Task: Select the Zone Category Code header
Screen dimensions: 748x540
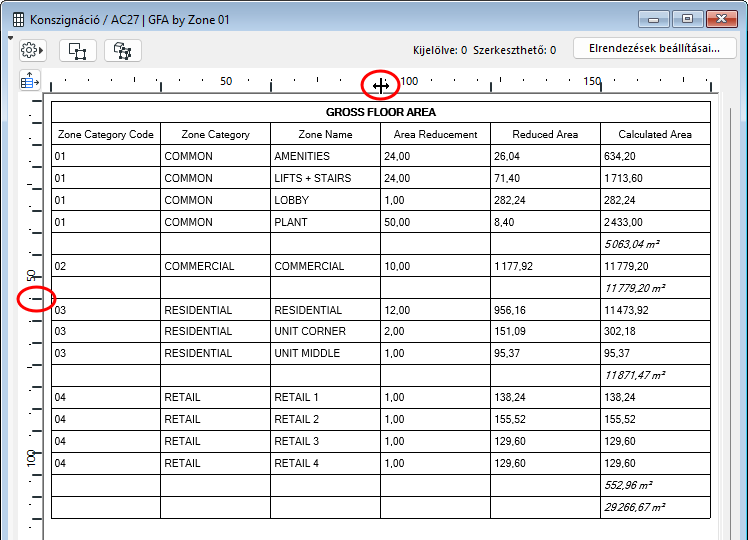Action: click(x=106, y=134)
